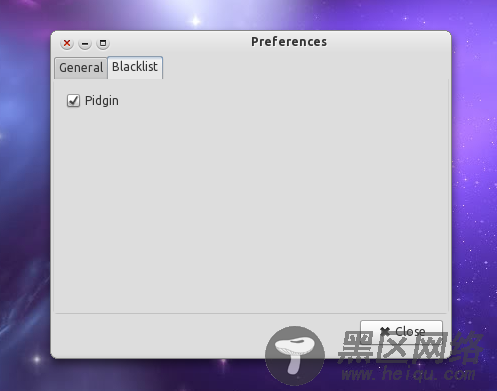This screenshot has width=497, height=391.
Task: Close the window with the red X button
Action: [67, 43]
